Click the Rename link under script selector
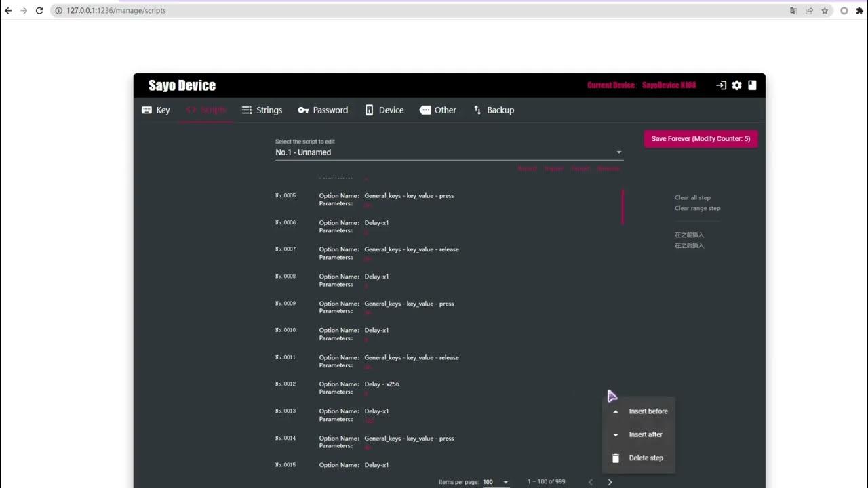This screenshot has width=868, height=488. 608,169
